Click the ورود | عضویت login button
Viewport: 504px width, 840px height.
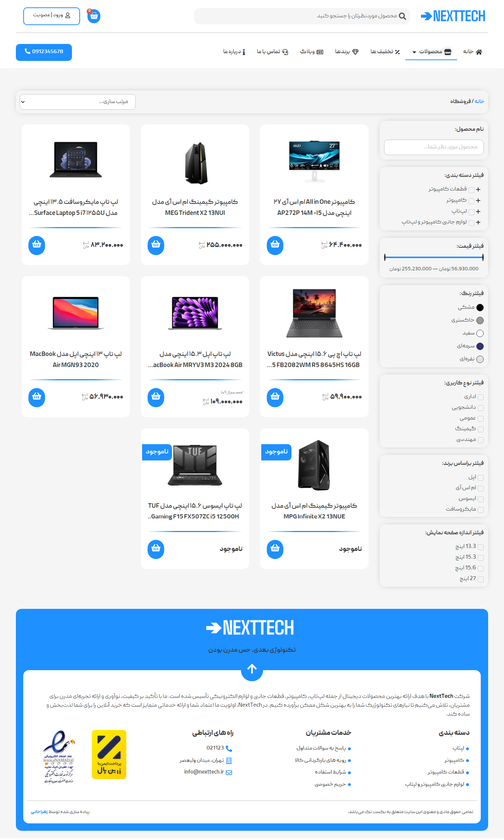[x=52, y=16]
